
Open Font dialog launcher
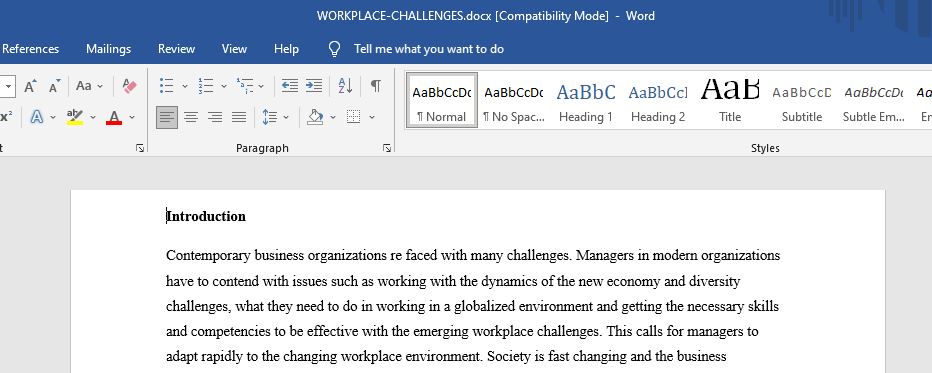coord(140,148)
